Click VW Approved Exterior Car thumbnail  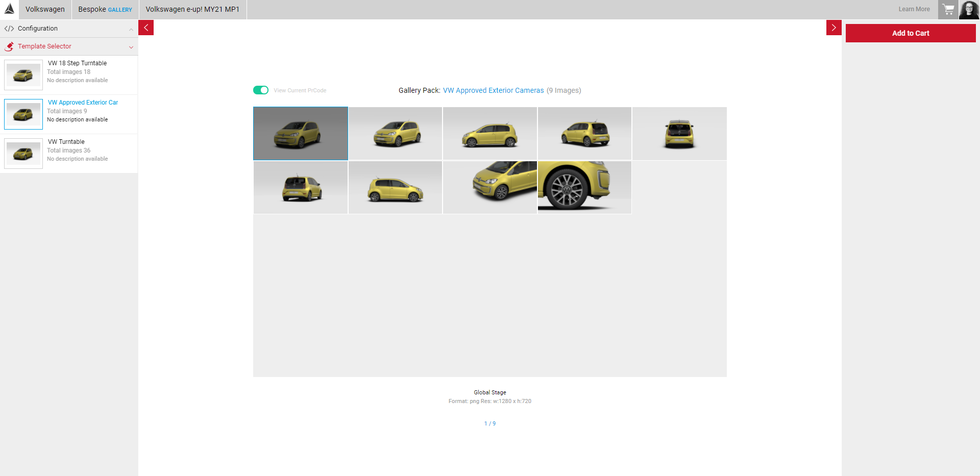[x=23, y=114]
